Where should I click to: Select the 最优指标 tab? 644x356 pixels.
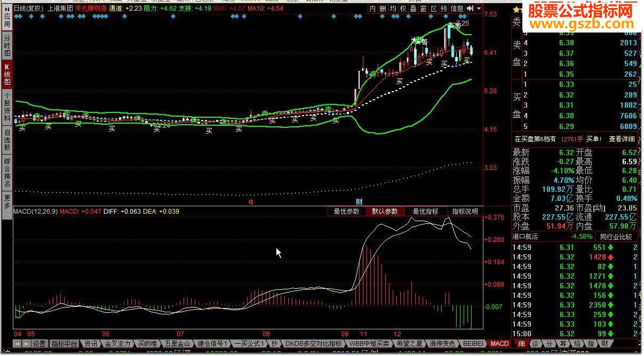pos(425,212)
